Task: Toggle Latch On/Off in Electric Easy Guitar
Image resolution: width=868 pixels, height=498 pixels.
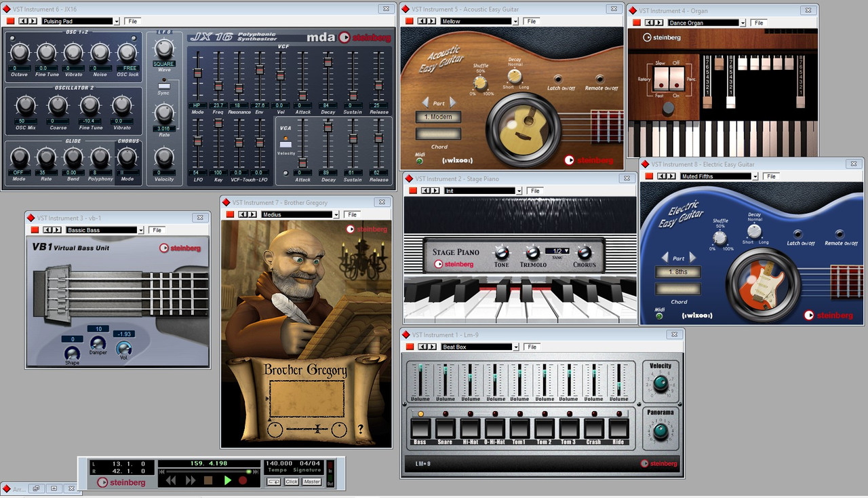Action: (798, 233)
